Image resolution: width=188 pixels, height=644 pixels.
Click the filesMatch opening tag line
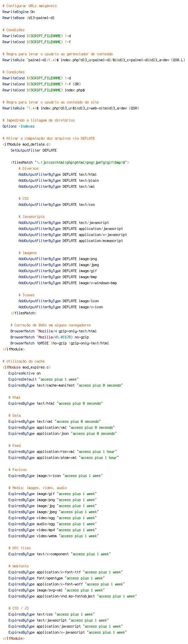(x=70, y=162)
